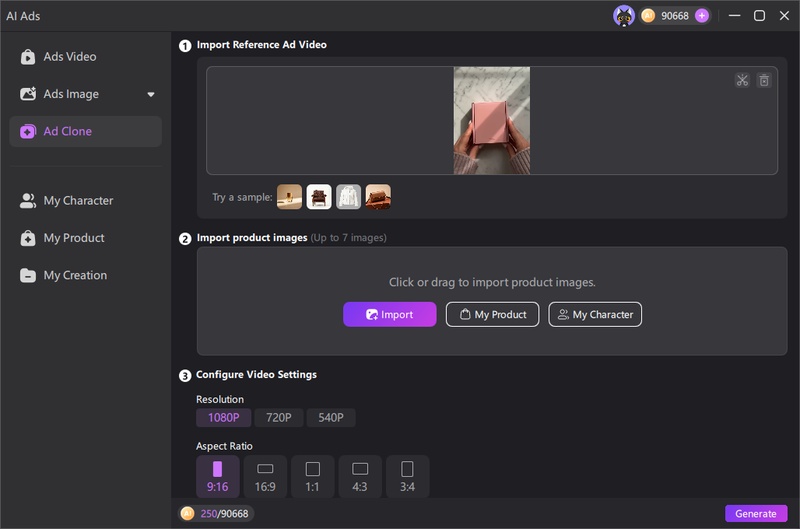The height and width of the screenshot is (529, 800).
Task: Open the Ads Video section
Action: pyautogui.click(x=85, y=57)
